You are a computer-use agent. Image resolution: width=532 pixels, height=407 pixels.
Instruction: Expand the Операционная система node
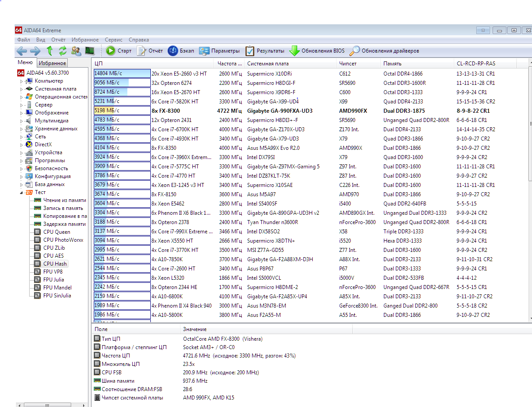(x=21, y=97)
